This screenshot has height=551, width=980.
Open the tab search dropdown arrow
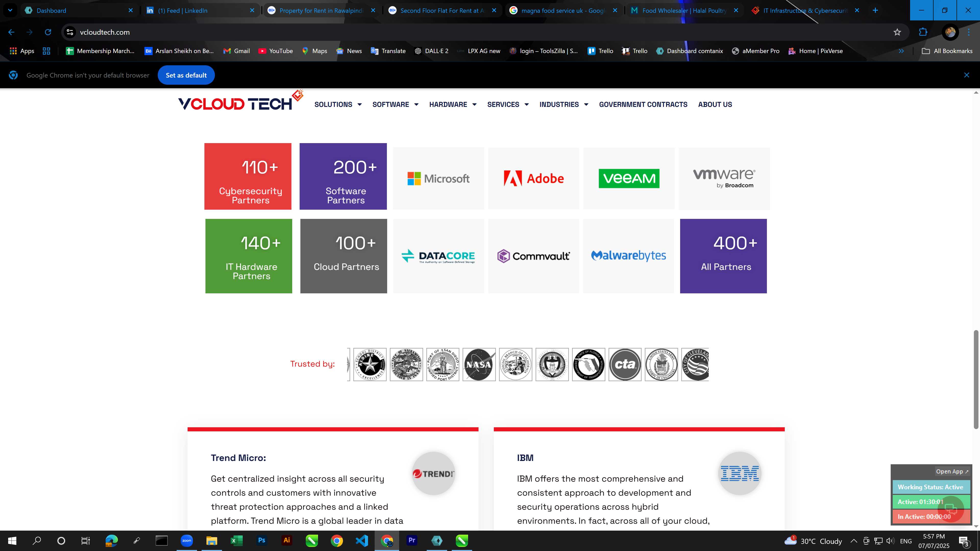(x=10, y=10)
